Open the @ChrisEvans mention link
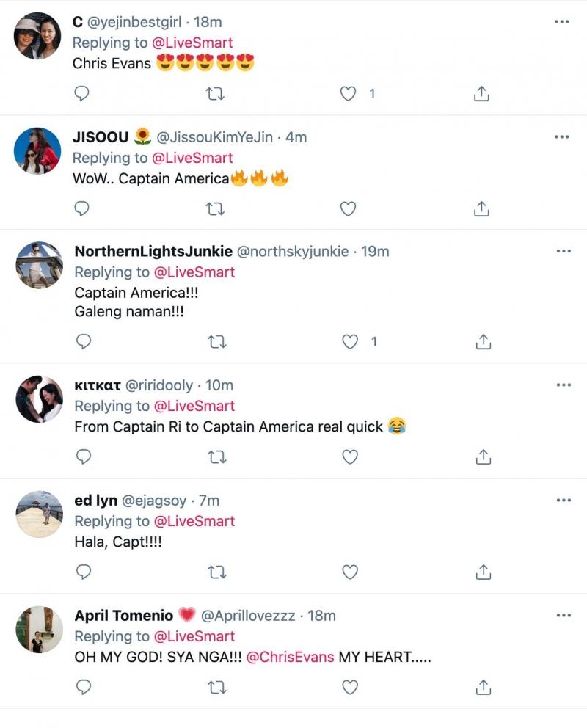The width and height of the screenshot is (587, 728). click(291, 657)
